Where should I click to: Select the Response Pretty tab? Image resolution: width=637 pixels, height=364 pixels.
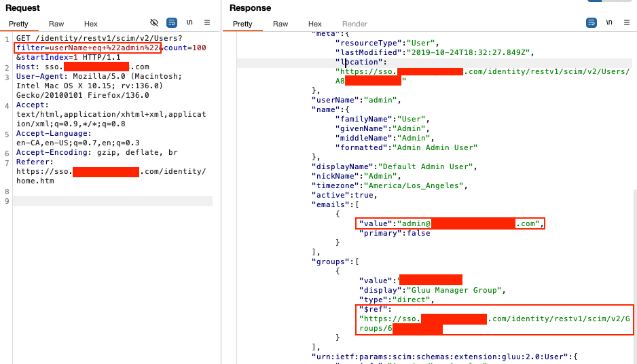242,24
